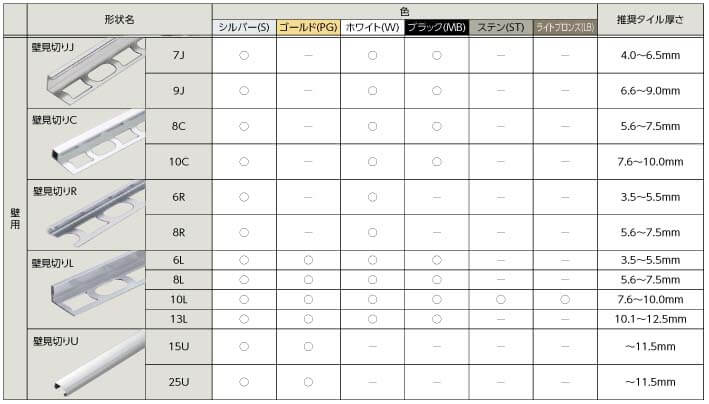709x404 pixels.
Task: Click the stainless availability circle for 10L
Action: point(500,300)
